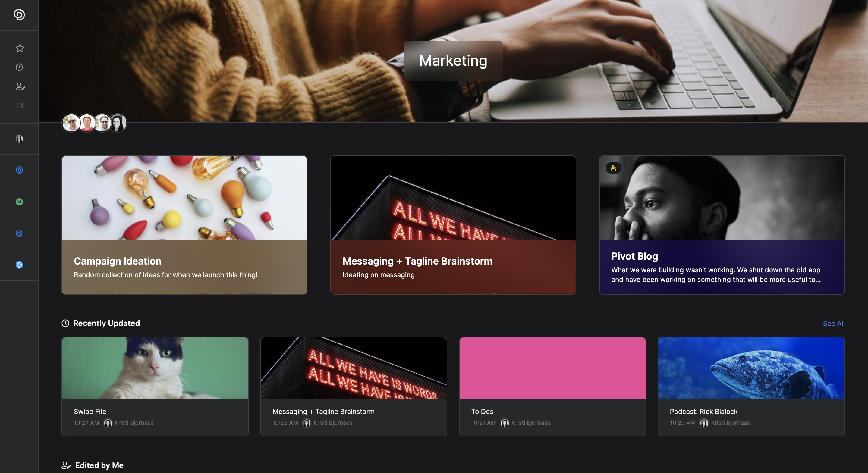Click the Recently Updated section heading
The height and width of the screenshot is (473, 868).
pos(106,324)
